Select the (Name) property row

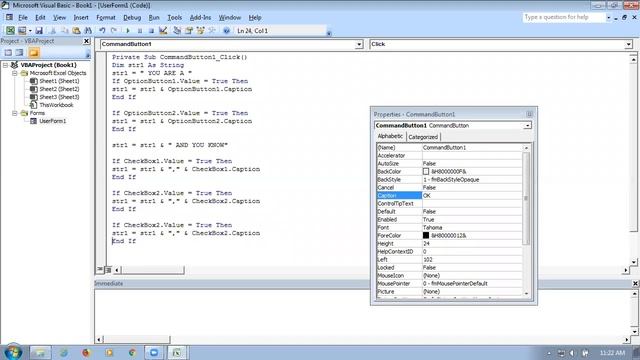coord(449,147)
